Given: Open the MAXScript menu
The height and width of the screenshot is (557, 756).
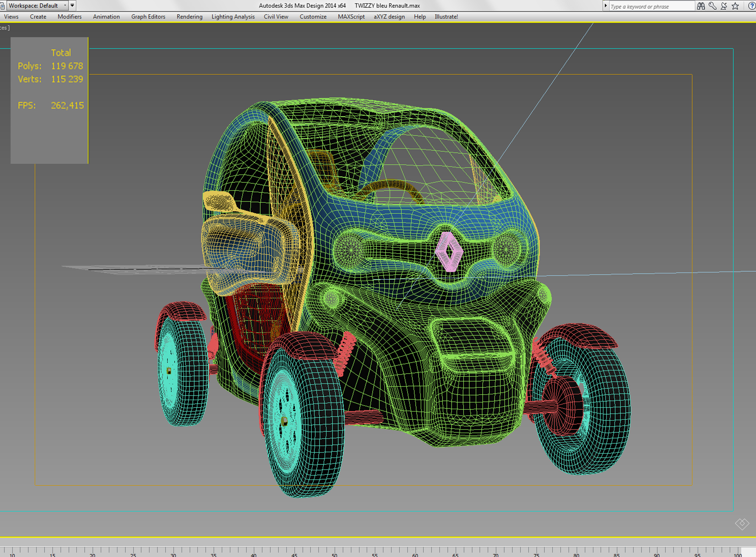Looking at the screenshot, I should click(351, 17).
